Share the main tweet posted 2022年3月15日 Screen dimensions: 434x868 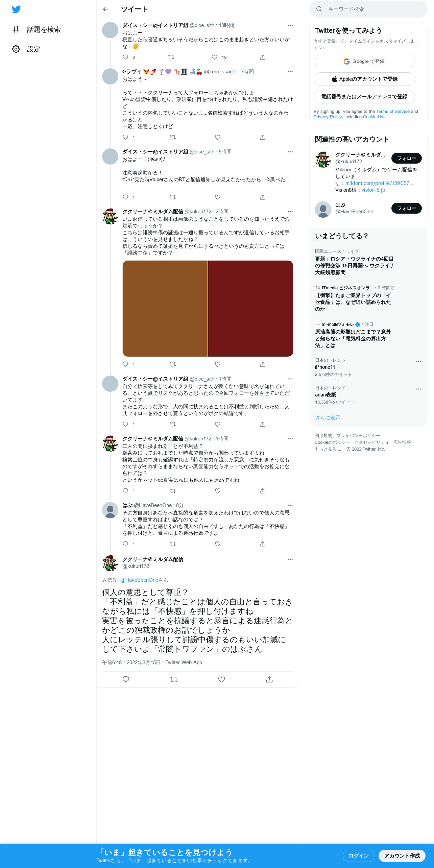pos(269,679)
